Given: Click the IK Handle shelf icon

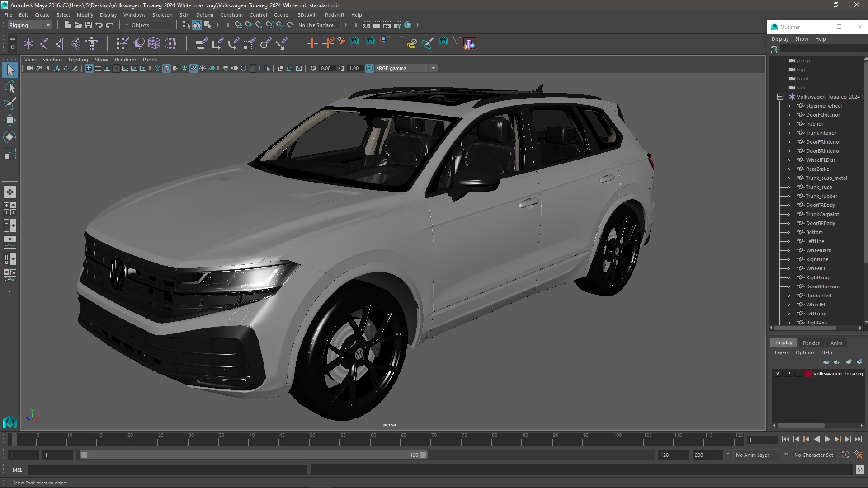Looking at the screenshot, I should (60, 43).
